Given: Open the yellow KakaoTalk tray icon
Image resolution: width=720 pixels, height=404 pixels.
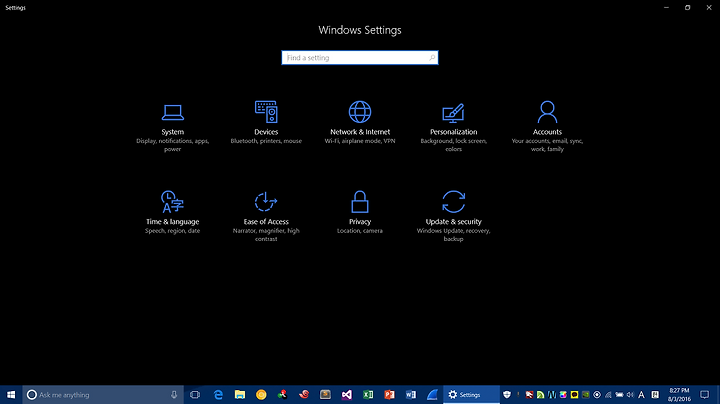Looking at the screenshot, I should click(x=574, y=395).
